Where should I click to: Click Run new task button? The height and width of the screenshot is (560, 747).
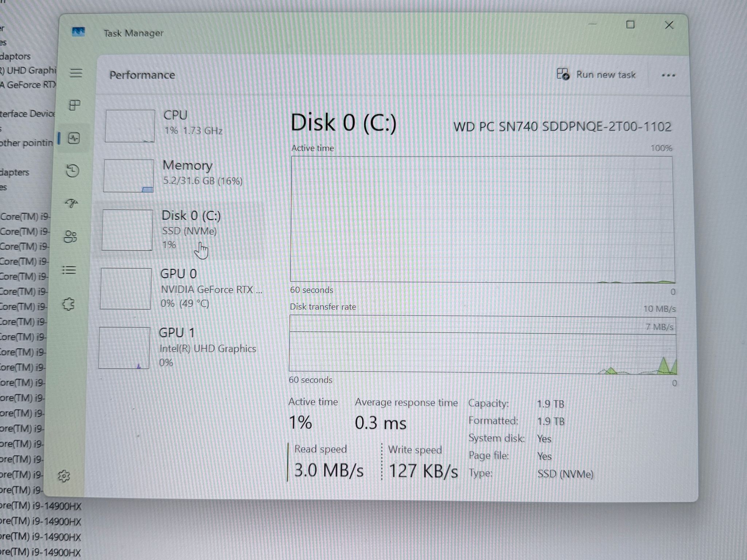pos(596,74)
